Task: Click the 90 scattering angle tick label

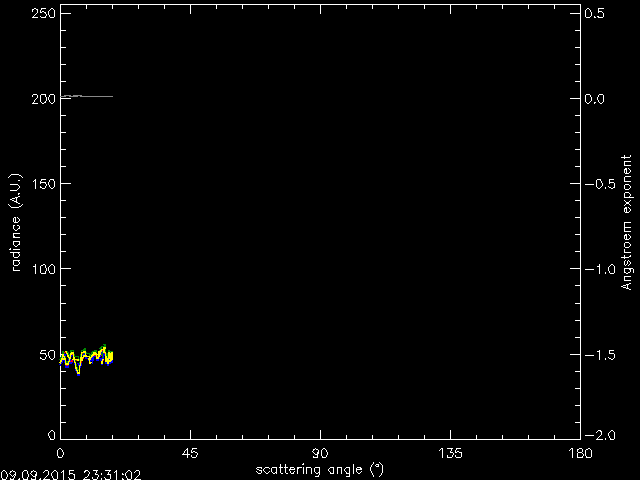Action: [x=320, y=453]
